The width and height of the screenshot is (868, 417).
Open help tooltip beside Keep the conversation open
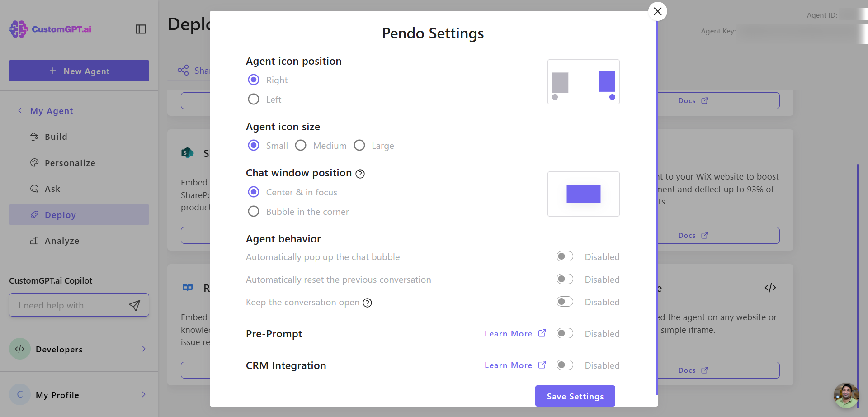coord(368,303)
